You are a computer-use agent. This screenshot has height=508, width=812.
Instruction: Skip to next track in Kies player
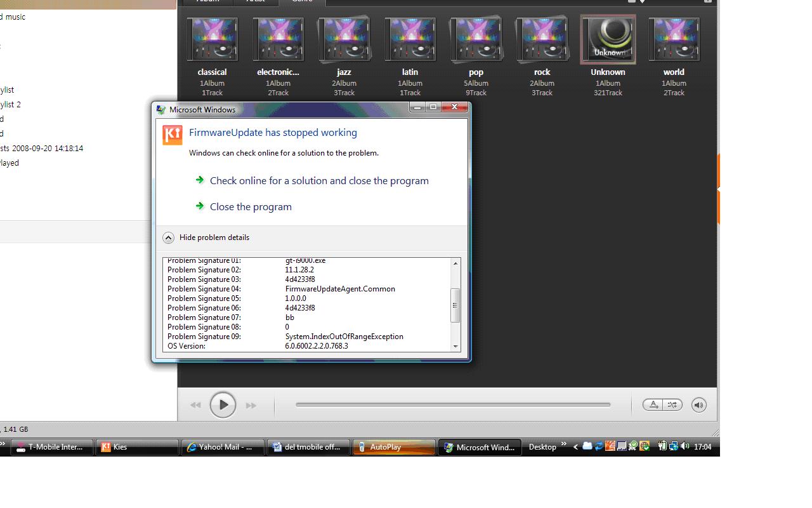click(x=251, y=405)
